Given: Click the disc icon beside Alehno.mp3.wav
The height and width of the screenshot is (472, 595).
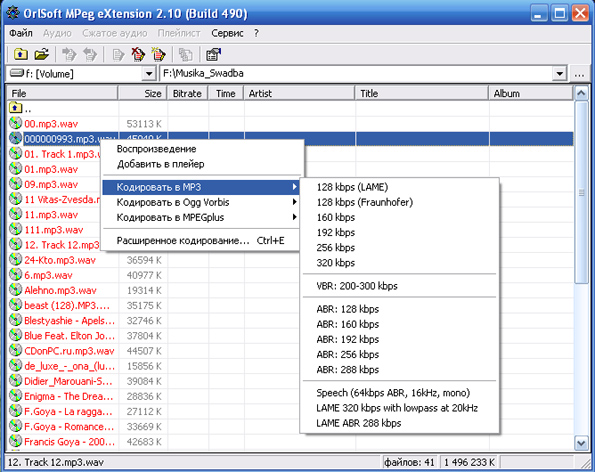Looking at the screenshot, I should click(15, 290).
